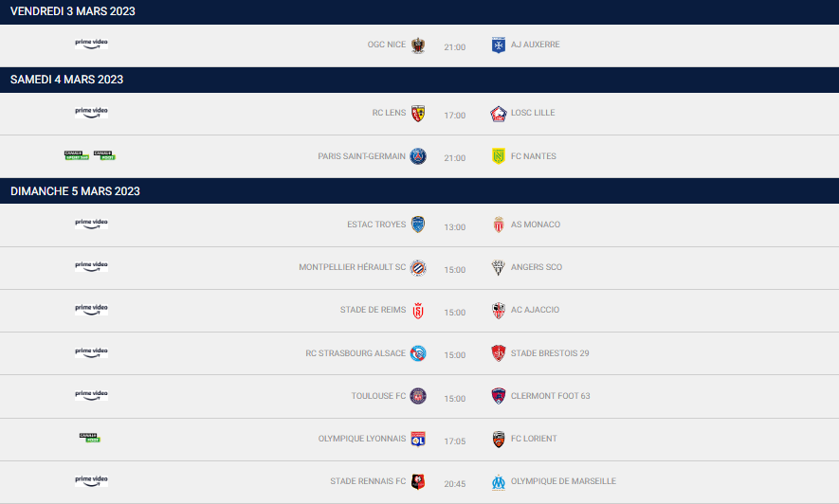Click Canal+ broadcaster logos on the PSG match
The width and height of the screenshot is (839, 504).
point(90,155)
